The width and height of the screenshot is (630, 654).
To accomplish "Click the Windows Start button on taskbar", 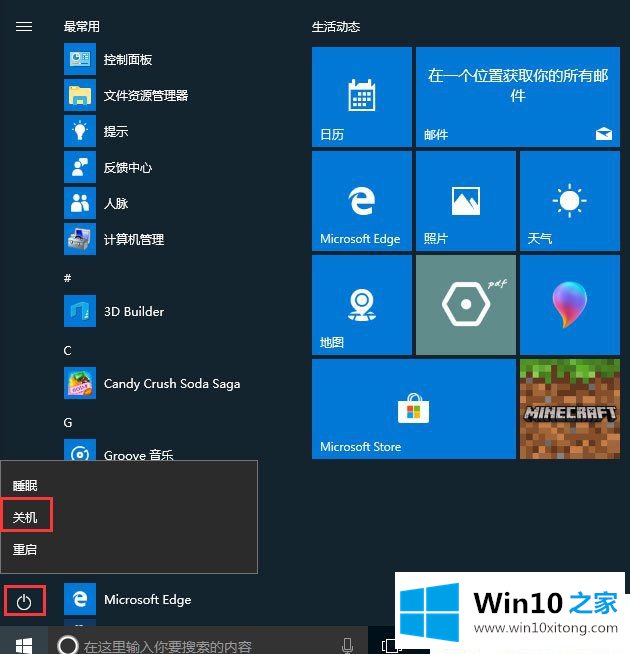I will 24,644.
